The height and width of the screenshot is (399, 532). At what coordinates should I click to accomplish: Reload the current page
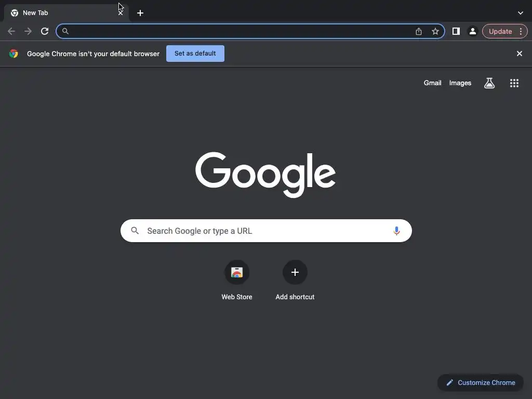point(45,31)
